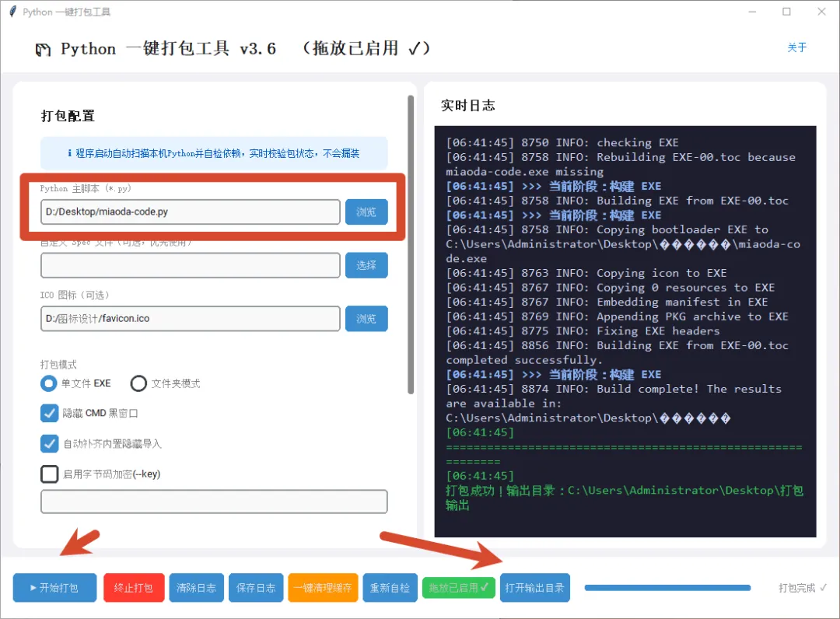Start packaging with 开始打包 button
840x619 pixels.
pos(54,588)
